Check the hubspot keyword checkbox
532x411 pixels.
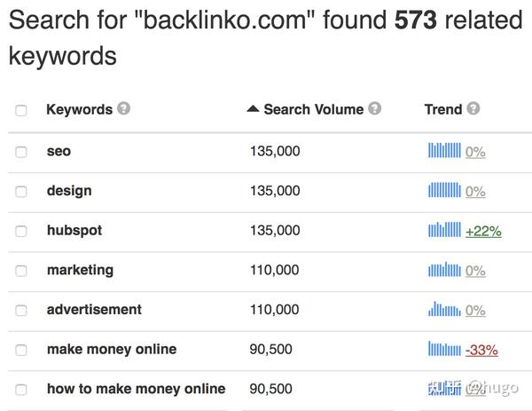tap(21, 232)
